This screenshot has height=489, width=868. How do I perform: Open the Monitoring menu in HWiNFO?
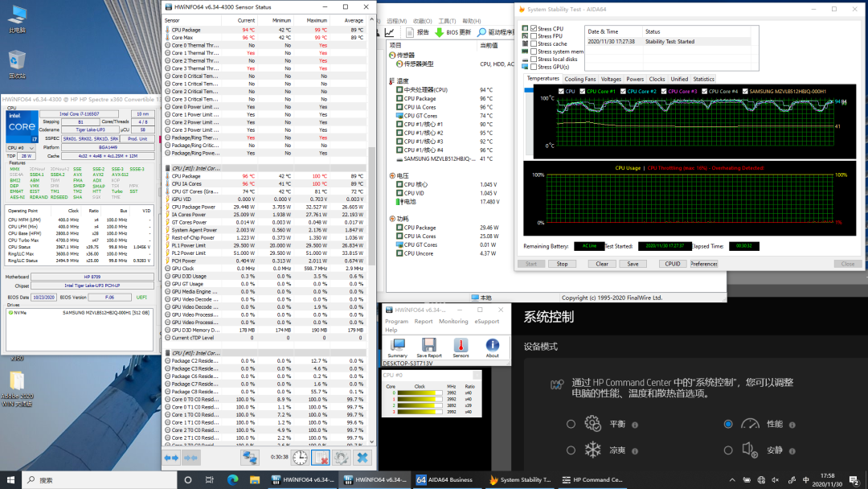(x=453, y=321)
